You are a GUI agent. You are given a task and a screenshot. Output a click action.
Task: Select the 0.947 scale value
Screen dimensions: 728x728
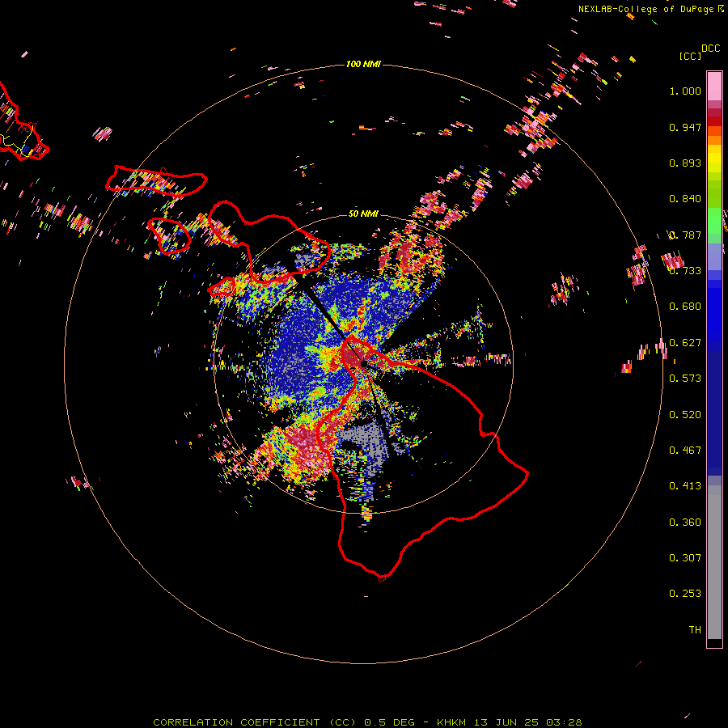[x=685, y=127]
